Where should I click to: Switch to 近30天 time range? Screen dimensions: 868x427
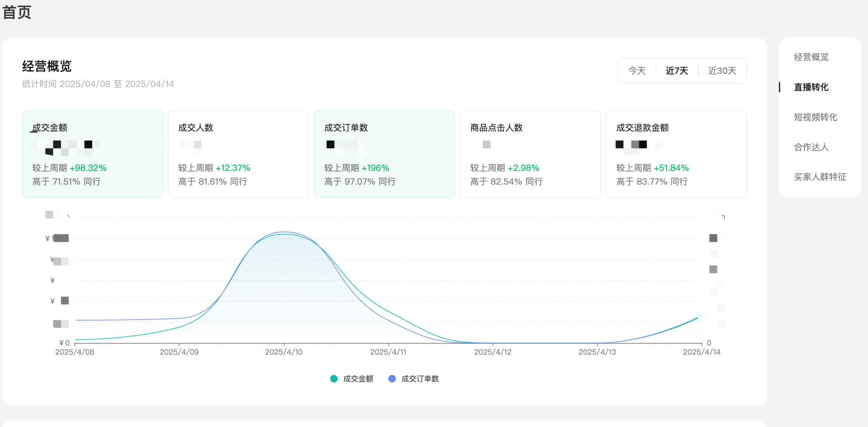pos(722,71)
